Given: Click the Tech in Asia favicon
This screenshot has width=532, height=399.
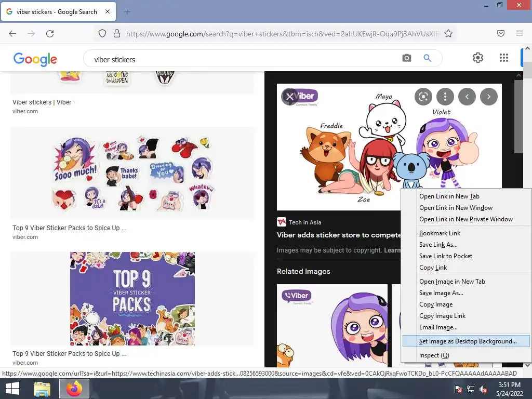Looking at the screenshot, I should (281, 222).
